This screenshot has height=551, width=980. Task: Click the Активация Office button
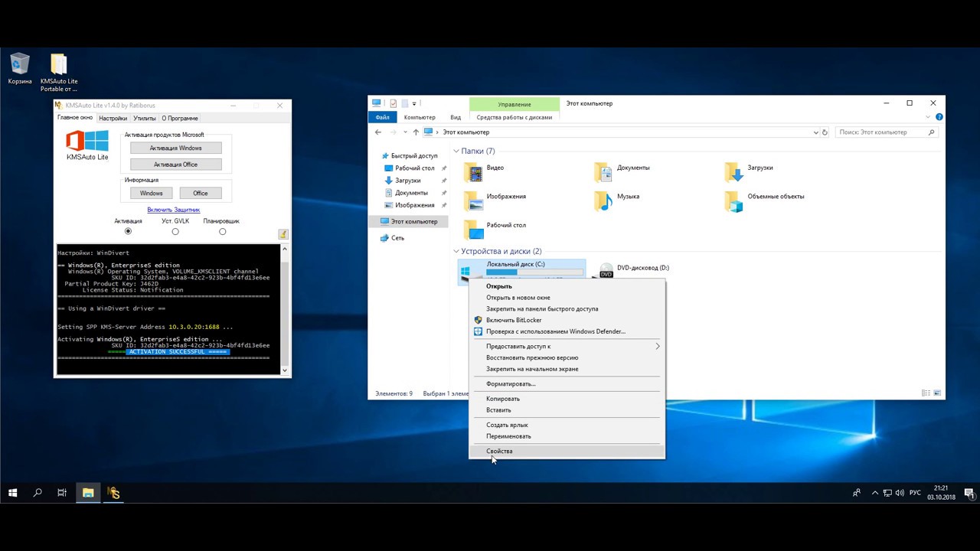[x=176, y=164]
